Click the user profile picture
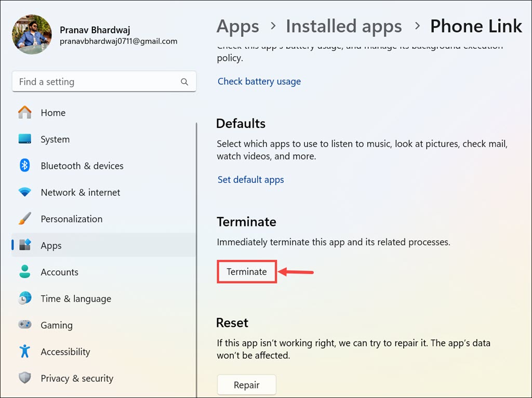 point(32,34)
